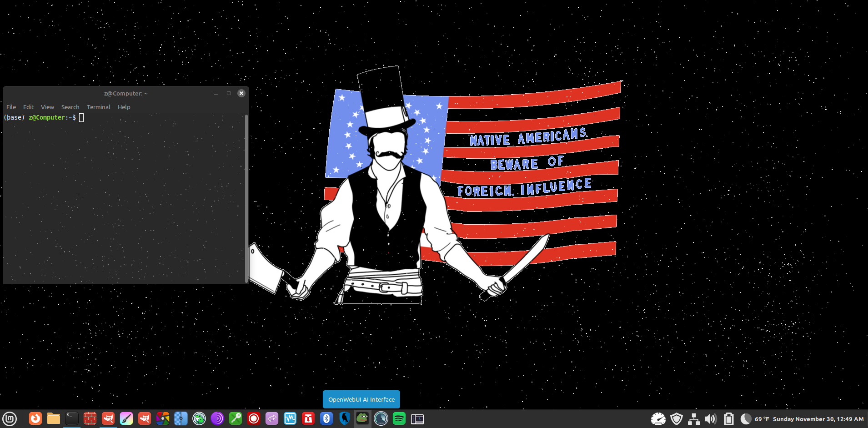This screenshot has width=868, height=428.
Task: Click the Terminal icon in the taskbar
Action: (x=72, y=418)
